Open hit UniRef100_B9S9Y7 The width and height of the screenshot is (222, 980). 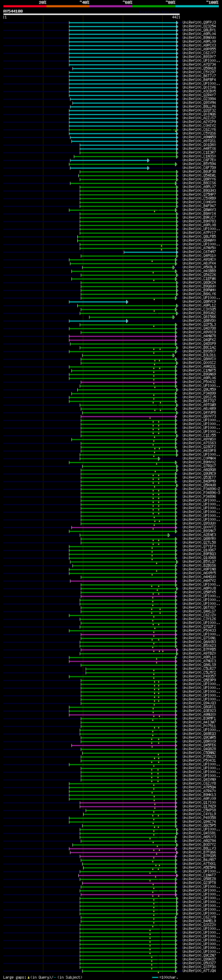199,57
